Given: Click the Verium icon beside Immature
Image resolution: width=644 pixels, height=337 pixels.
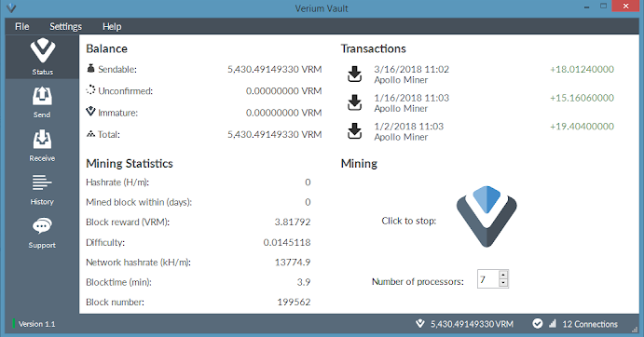Looking at the screenshot, I should click(90, 111).
